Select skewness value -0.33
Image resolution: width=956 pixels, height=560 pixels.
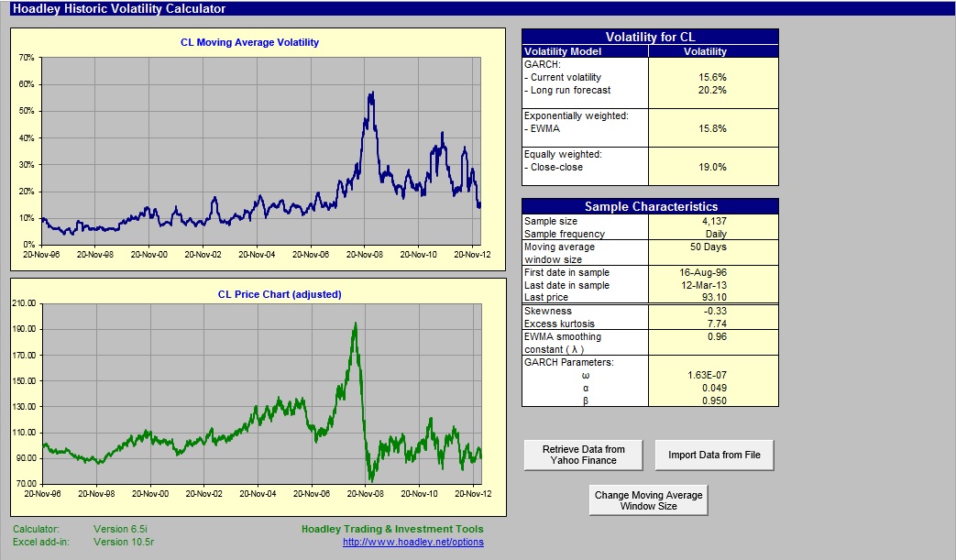click(715, 311)
